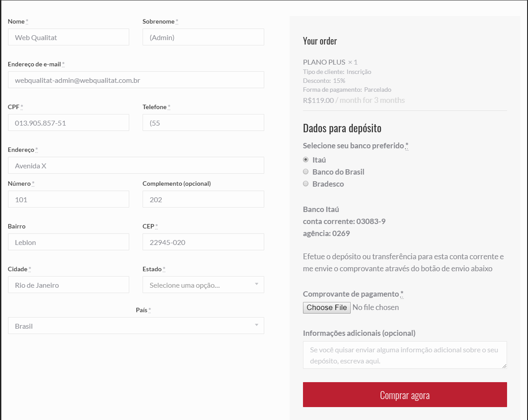
Task: Select the Bradesco radio option
Action: (306, 183)
